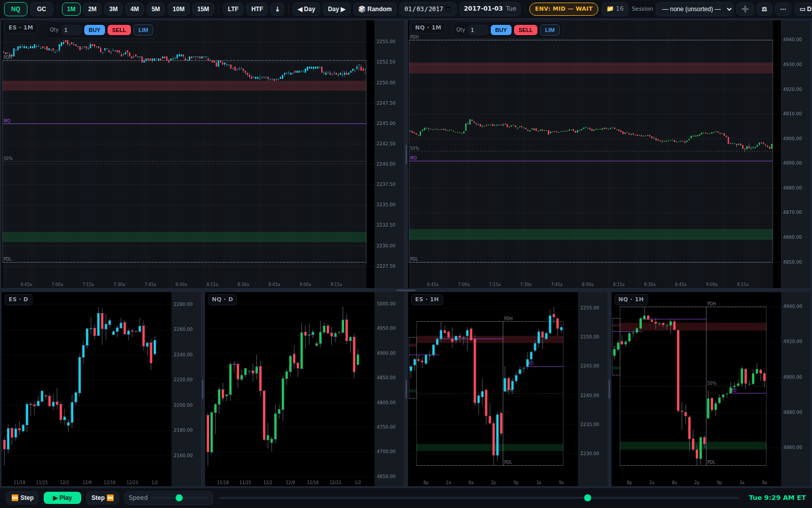812x508 pixels.
Task: Click LIM on the ES 1M chart
Action: click(144, 30)
